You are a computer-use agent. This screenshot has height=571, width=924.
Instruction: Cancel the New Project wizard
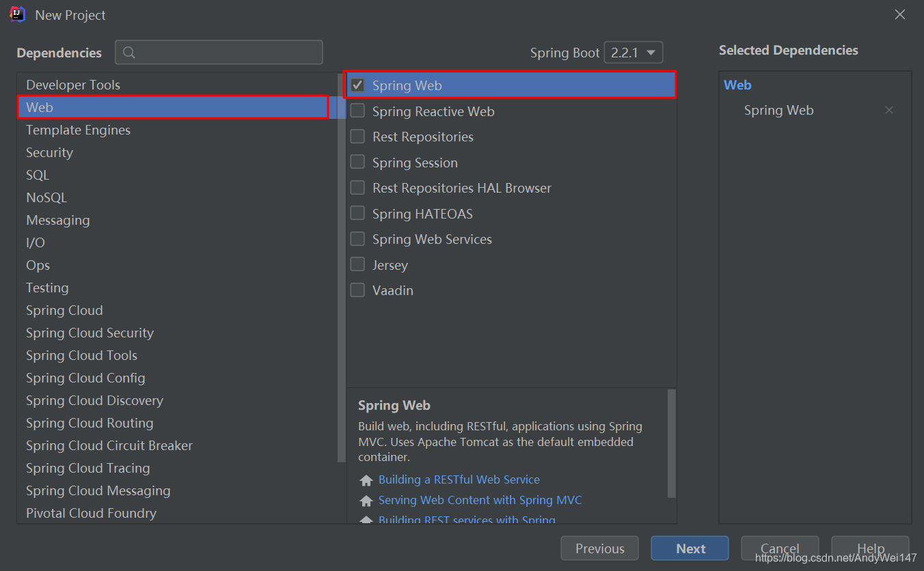tap(780, 548)
